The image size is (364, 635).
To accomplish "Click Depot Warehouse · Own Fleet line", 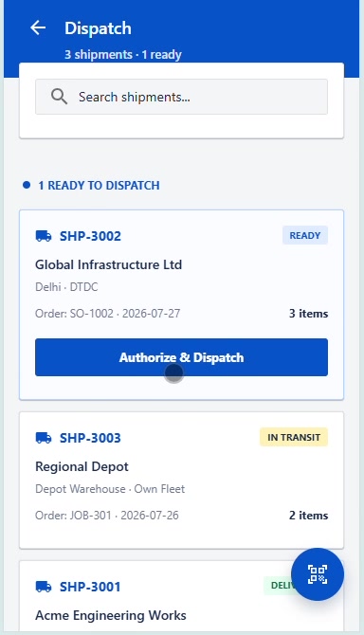I will [110, 489].
